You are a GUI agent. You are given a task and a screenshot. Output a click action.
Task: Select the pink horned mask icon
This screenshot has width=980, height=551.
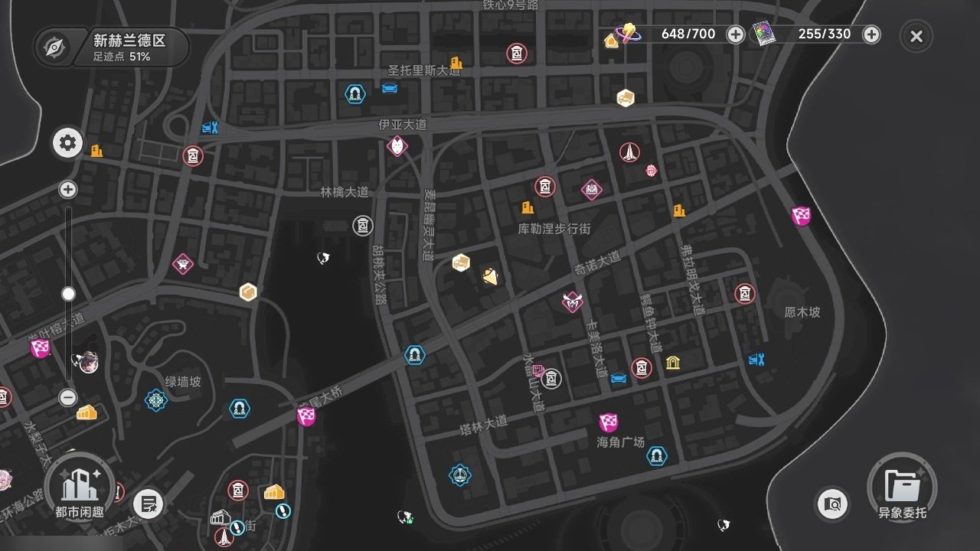572,302
